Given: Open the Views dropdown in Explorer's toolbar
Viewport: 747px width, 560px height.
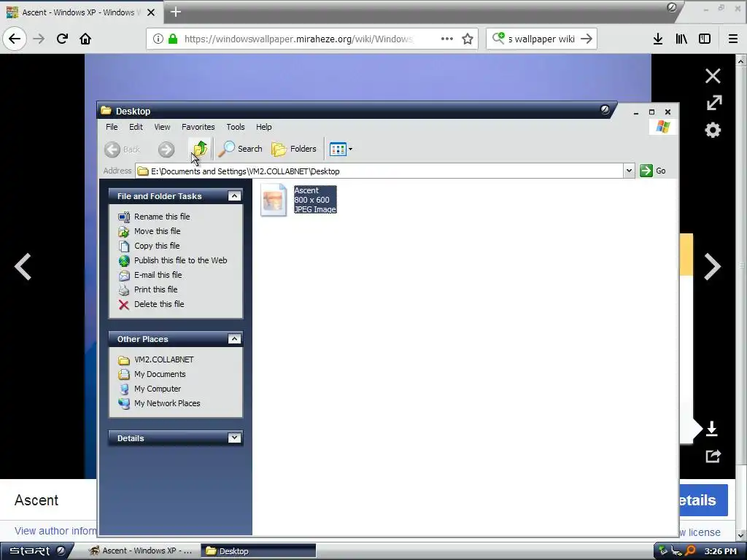Looking at the screenshot, I should pos(341,149).
